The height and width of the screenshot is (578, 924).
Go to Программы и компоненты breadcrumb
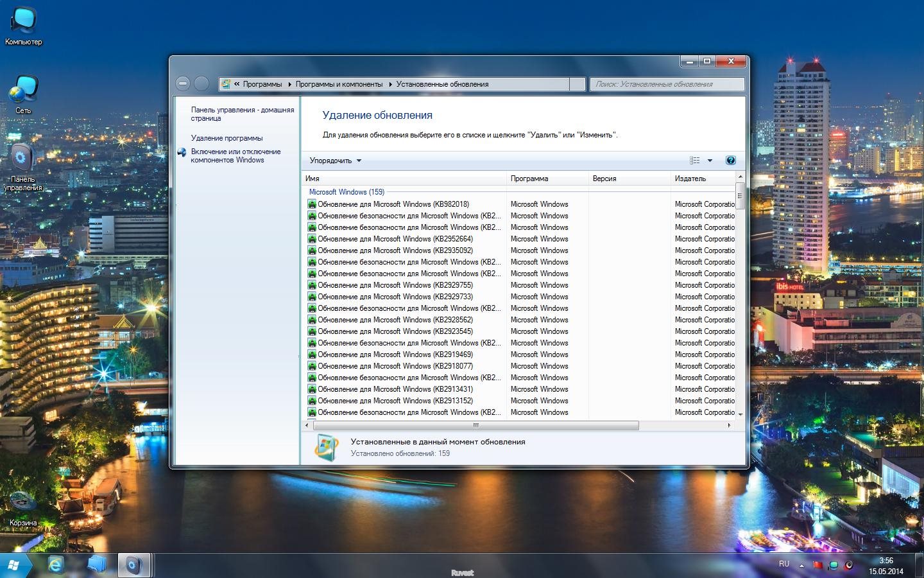click(339, 84)
